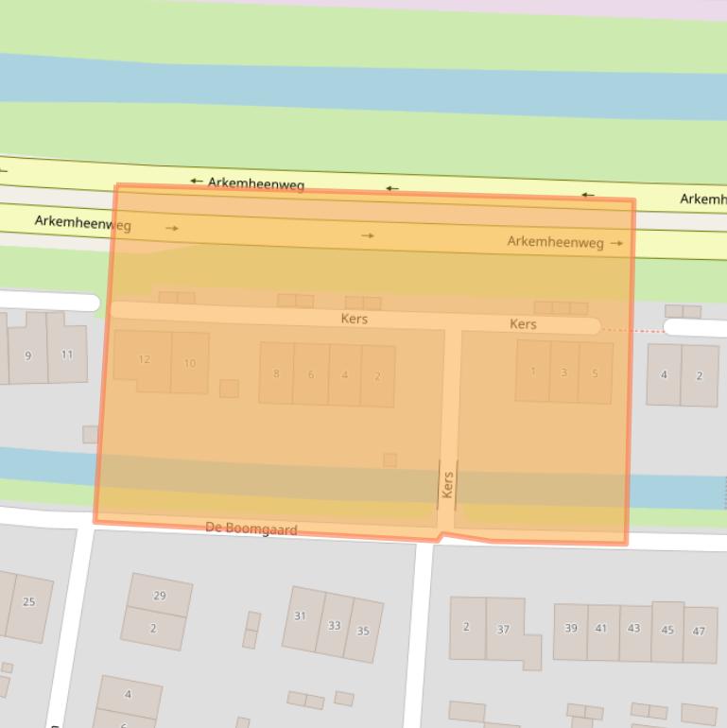Click the building labeled 11
This screenshot has width=727, height=728.
click(x=66, y=355)
